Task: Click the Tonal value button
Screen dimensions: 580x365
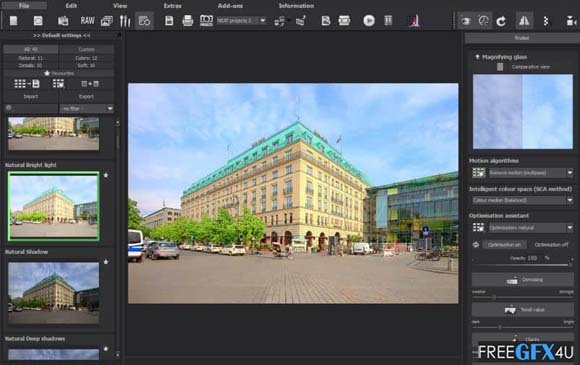Action: pos(523,310)
